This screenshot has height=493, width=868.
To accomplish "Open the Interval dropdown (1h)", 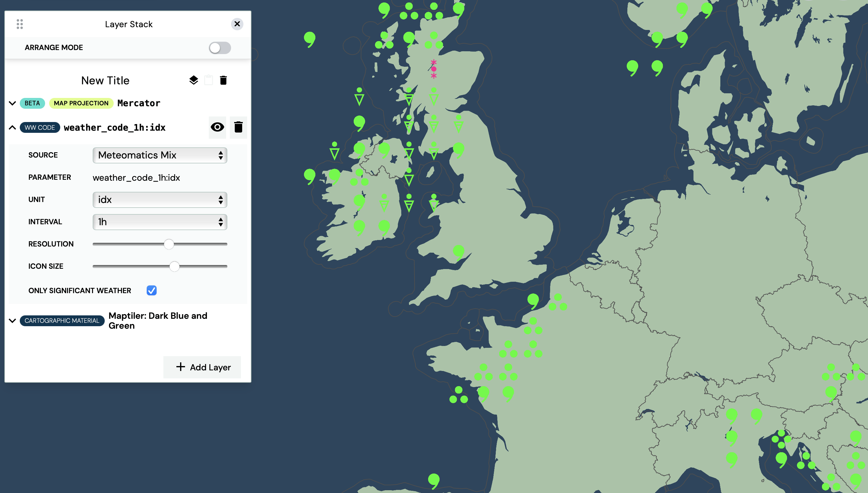I will pos(160,222).
